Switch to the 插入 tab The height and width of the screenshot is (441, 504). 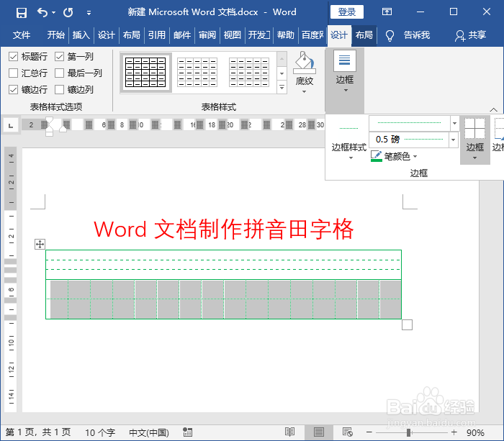pyautogui.click(x=81, y=35)
